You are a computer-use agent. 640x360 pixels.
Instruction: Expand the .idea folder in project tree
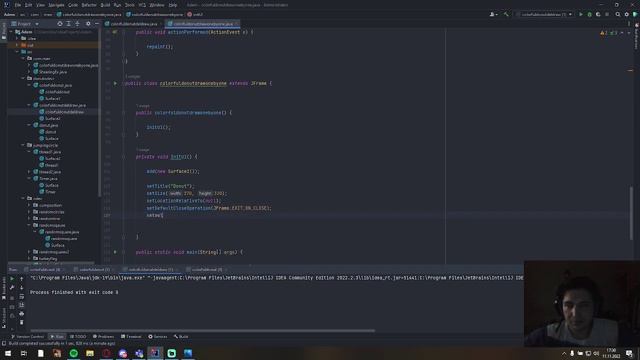(17, 38)
